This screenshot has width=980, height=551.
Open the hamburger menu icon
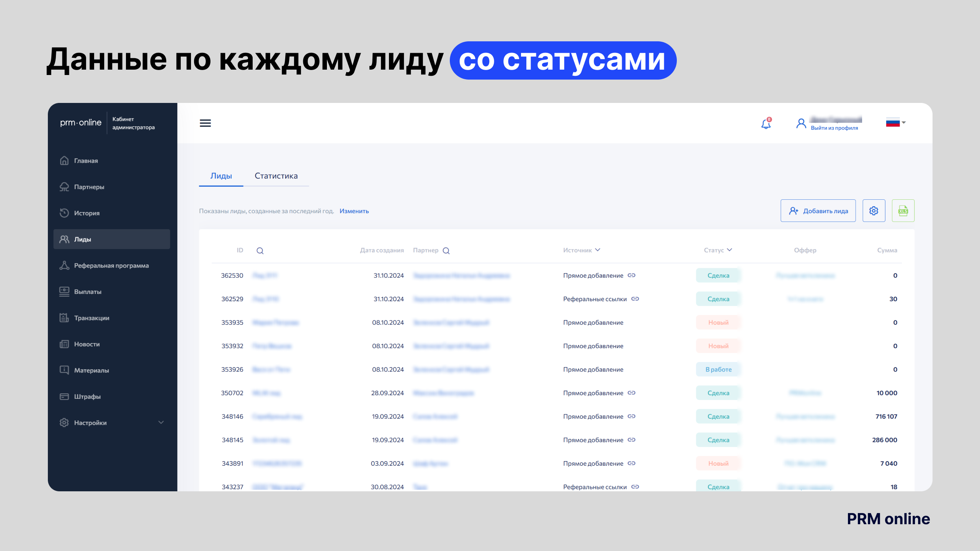pos(205,123)
